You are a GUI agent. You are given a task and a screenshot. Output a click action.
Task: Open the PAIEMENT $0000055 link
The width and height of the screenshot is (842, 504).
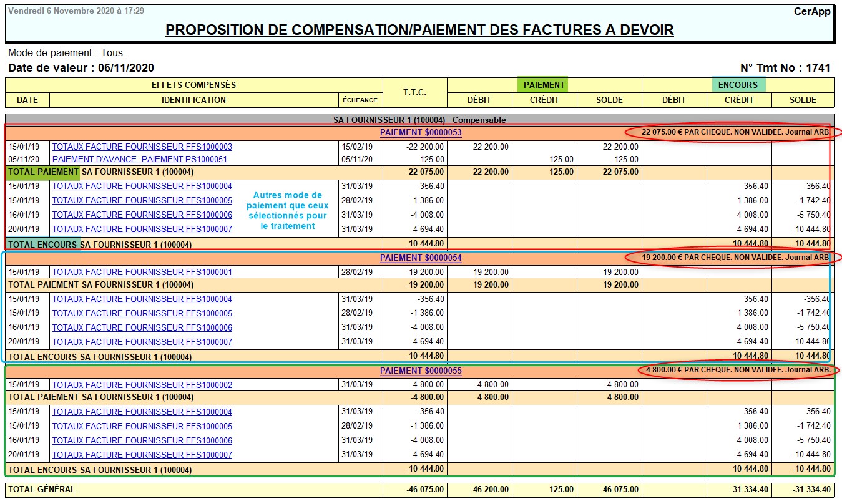[x=421, y=371]
